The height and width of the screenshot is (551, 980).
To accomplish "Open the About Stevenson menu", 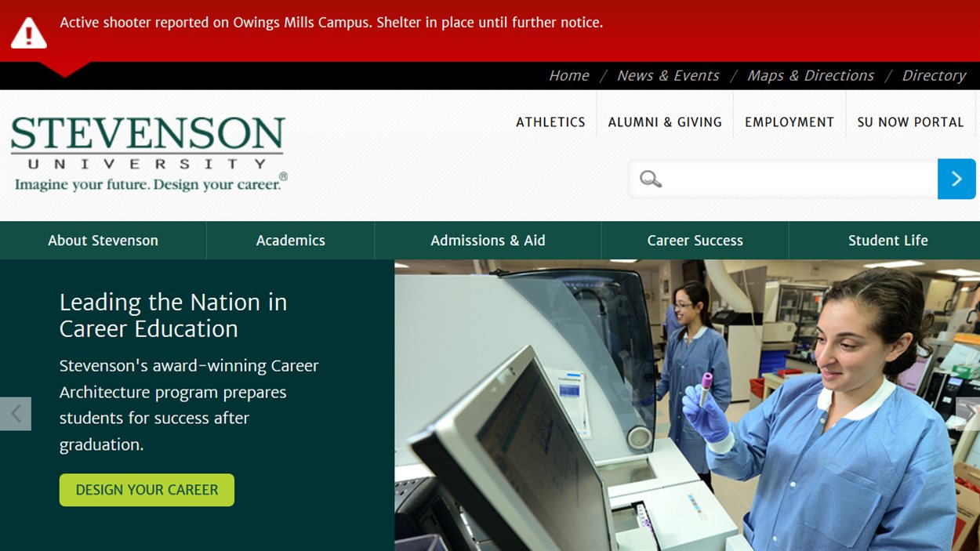I will [103, 240].
